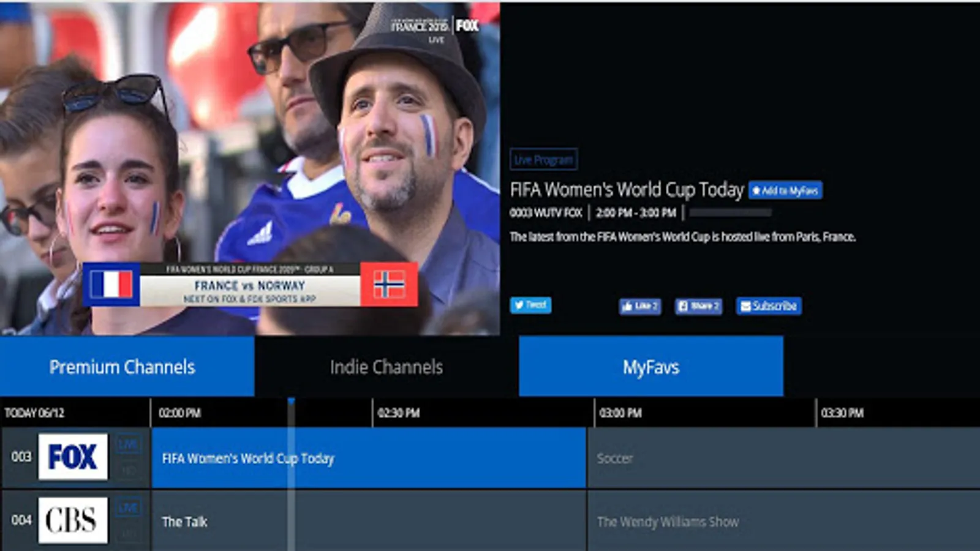This screenshot has height=551, width=980.
Task: Select the CBS channel logo
Action: [73, 520]
